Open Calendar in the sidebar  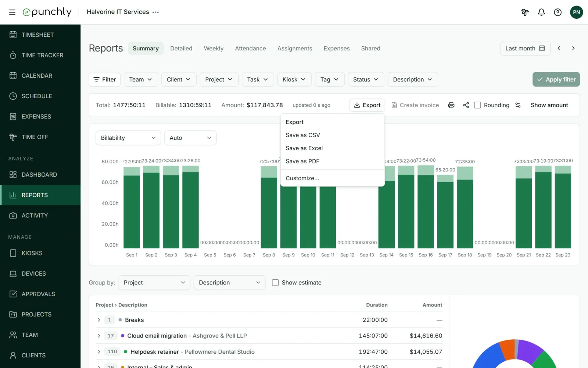pos(40,75)
